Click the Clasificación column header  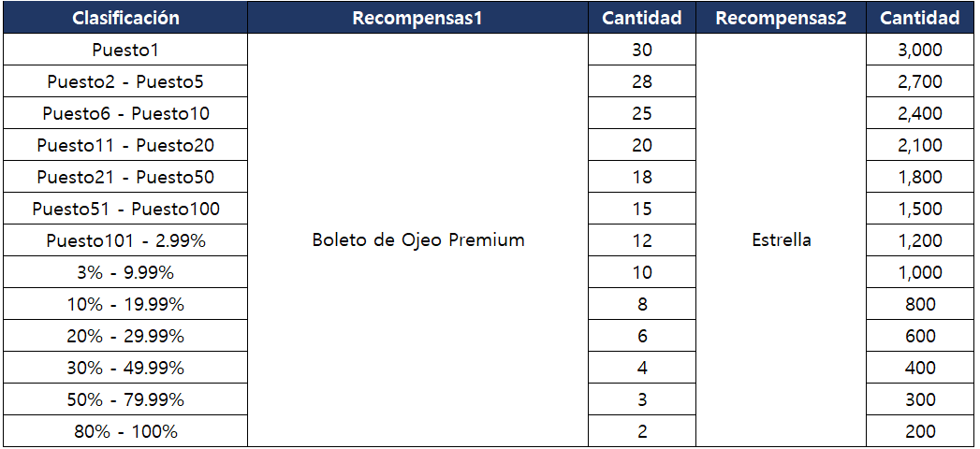125,18
